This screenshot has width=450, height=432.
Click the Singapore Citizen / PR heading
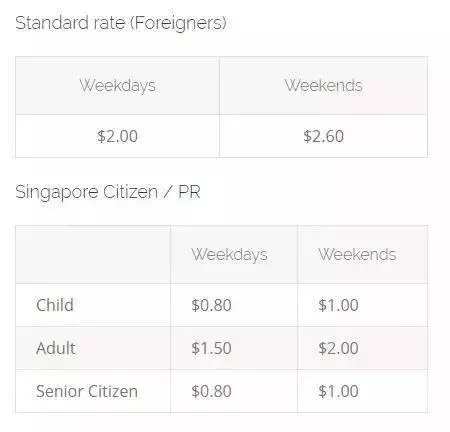click(108, 192)
